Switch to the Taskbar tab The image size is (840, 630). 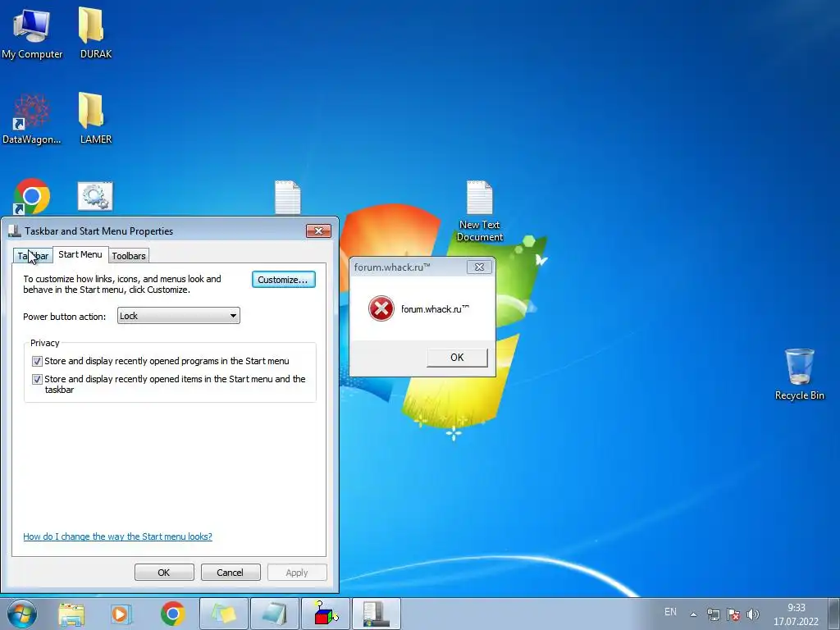pos(33,256)
